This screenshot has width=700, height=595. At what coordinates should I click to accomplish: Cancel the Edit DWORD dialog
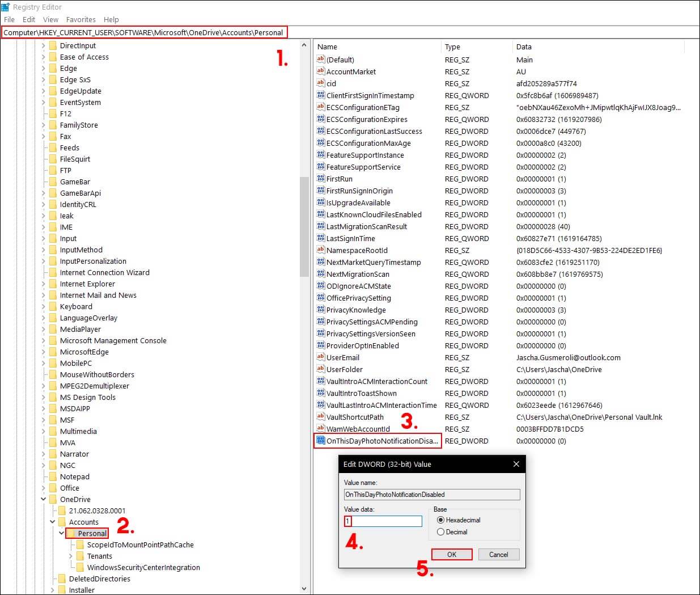click(499, 554)
